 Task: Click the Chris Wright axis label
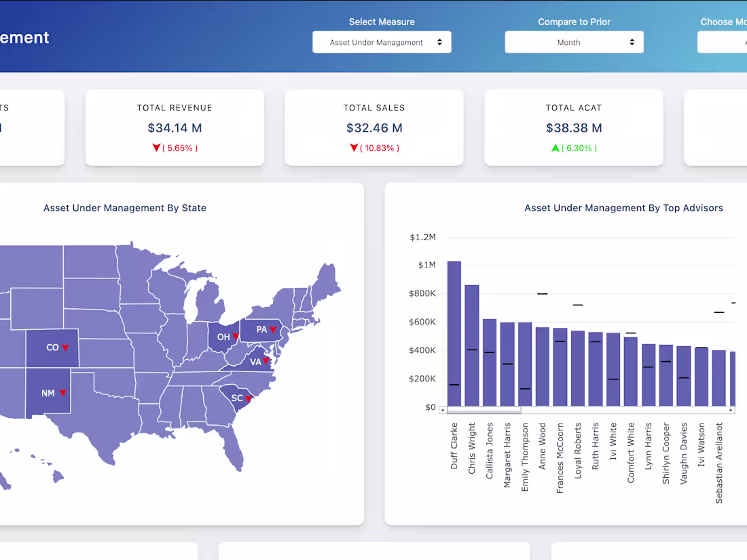click(473, 448)
